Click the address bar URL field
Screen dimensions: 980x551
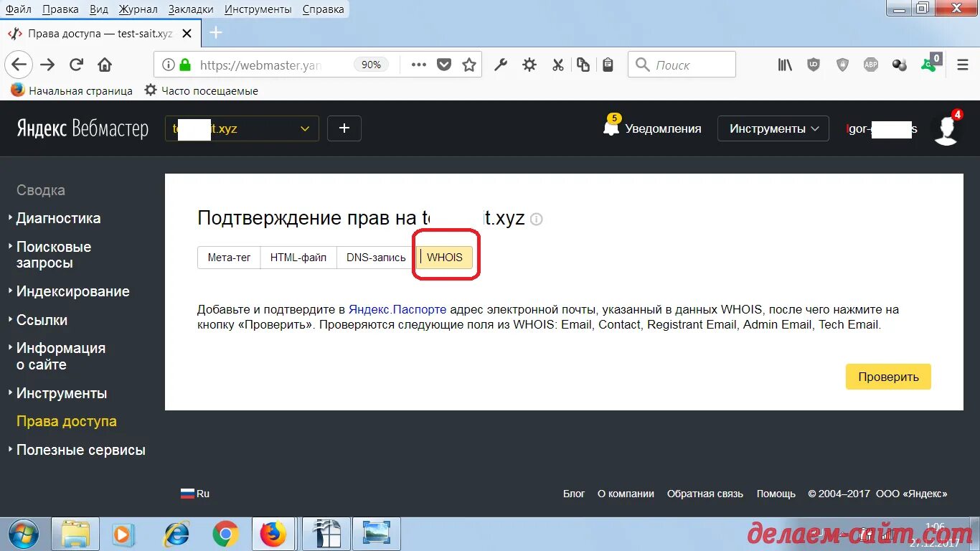point(262,65)
